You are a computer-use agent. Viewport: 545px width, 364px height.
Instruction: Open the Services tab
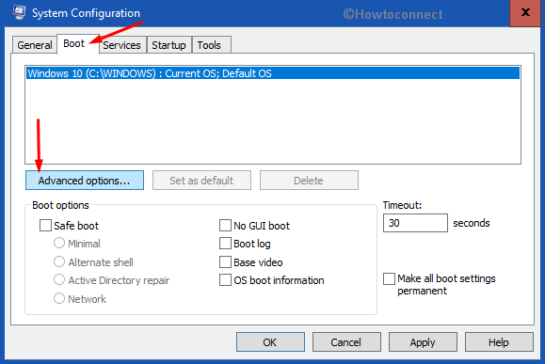(x=122, y=45)
